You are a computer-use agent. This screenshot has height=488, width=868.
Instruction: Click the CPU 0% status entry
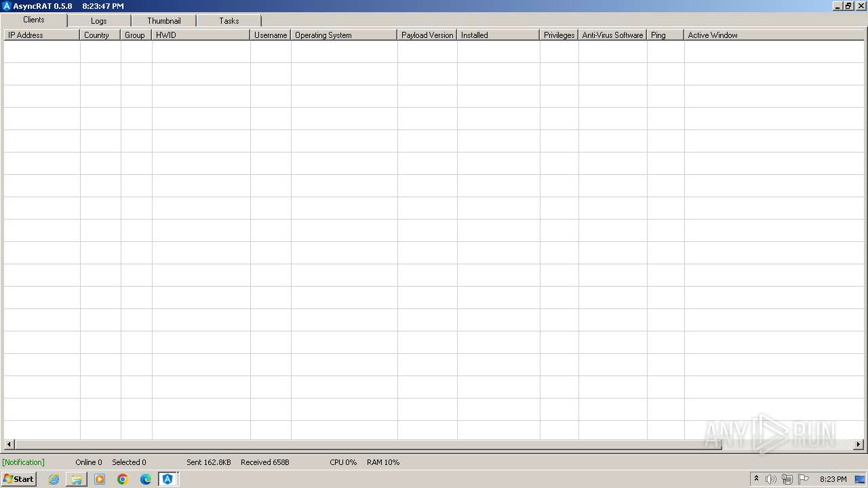point(343,462)
